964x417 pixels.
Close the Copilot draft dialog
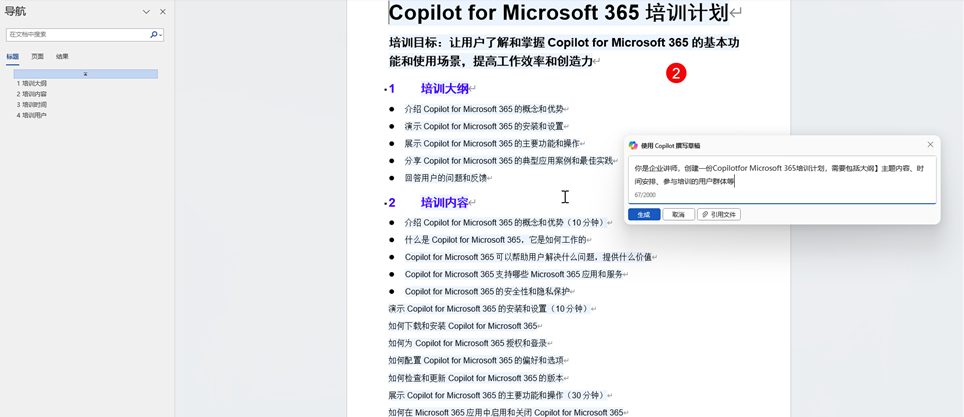coord(930,145)
